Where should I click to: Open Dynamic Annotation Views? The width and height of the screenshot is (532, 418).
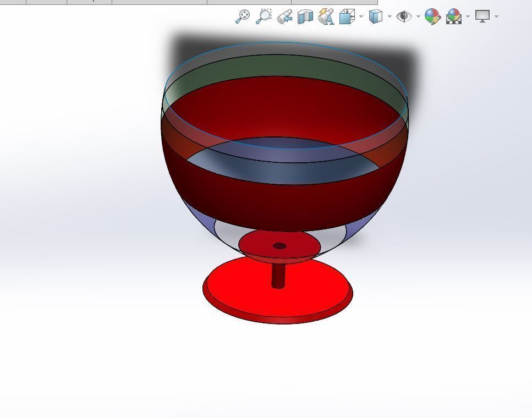click(x=326, y=16)
